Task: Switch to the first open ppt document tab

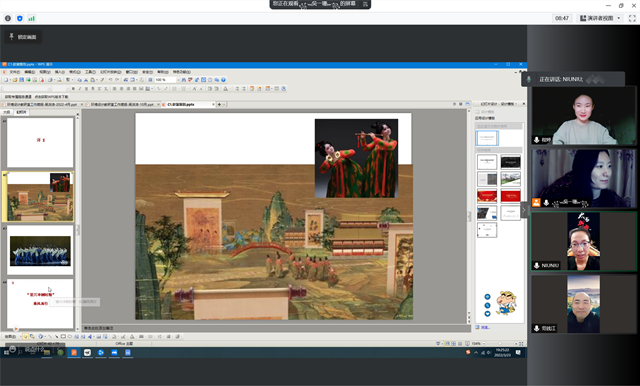Action: tap(42, 104)
